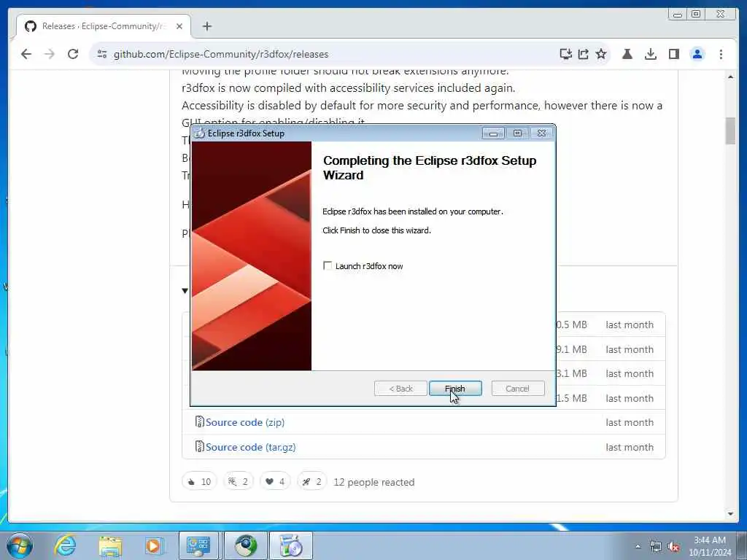Open the browser three-dot menu
This screenshot has height=560, width=747.
tap(721, 54)
